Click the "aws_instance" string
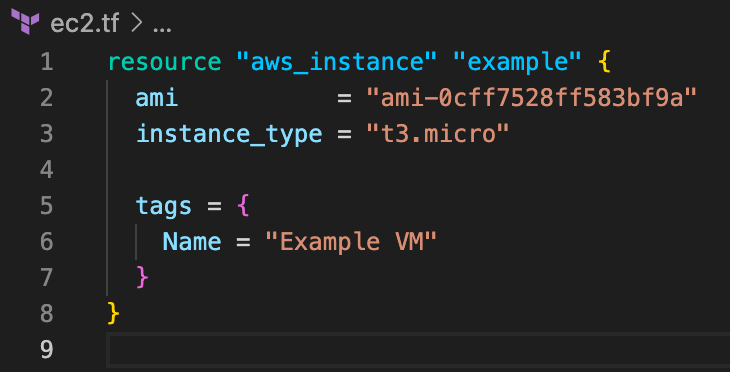This screenshot has height=372, width=730. 337,62
